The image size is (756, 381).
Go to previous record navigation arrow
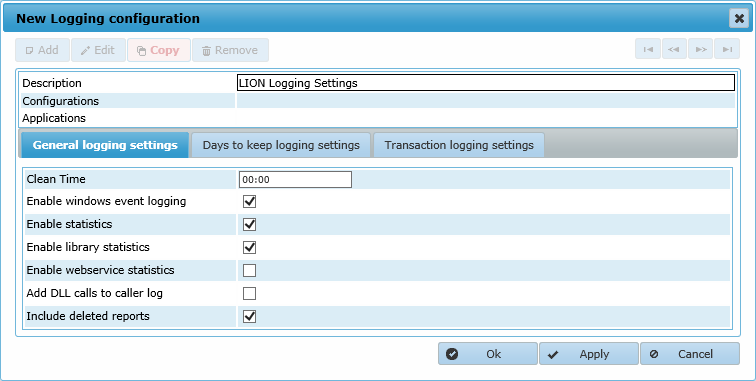click(674, 49)
